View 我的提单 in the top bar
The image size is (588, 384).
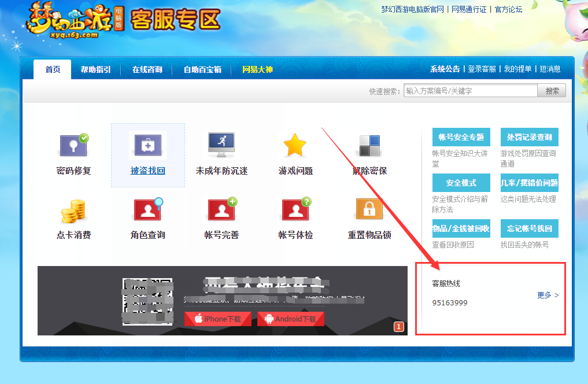[517, 69]
